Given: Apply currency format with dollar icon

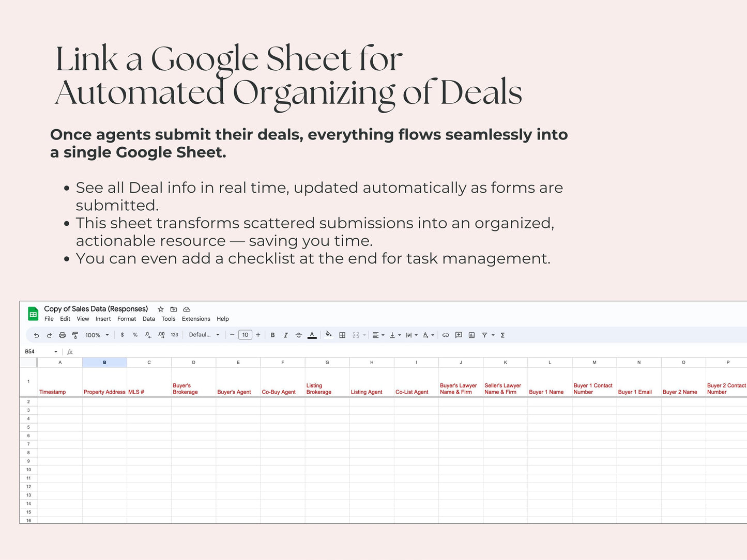Looking at the screenshot, I should tap(122, 335).
